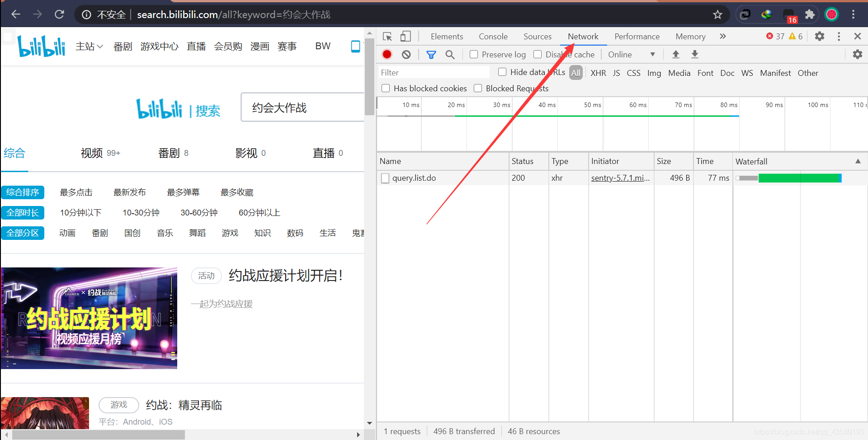Open the Chrome three-dot menu

[x=853, y=14]
